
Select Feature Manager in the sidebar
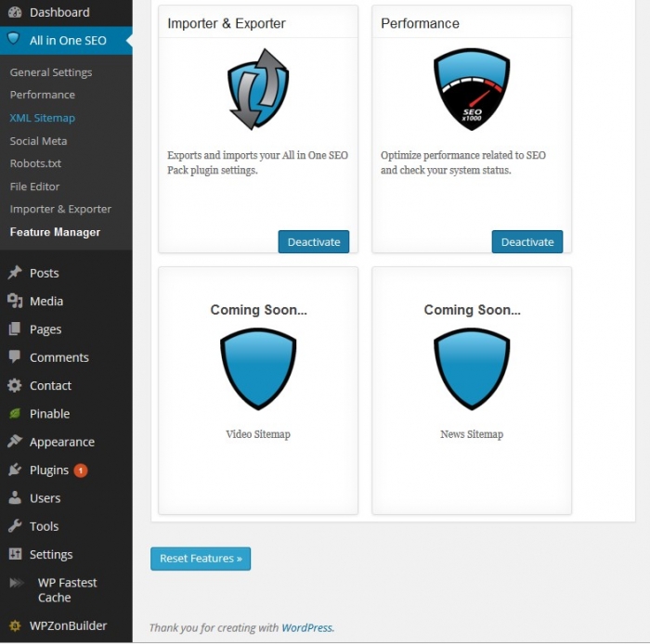55,232
